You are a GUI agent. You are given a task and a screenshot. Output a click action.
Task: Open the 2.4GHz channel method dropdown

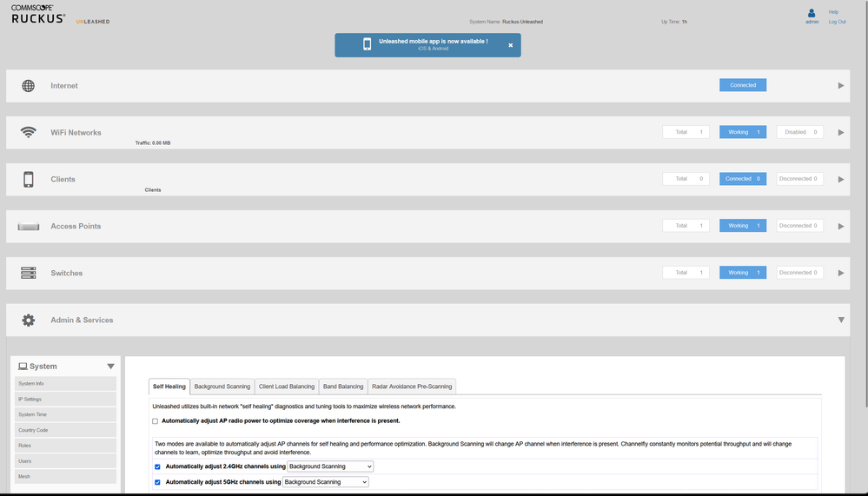330,466
